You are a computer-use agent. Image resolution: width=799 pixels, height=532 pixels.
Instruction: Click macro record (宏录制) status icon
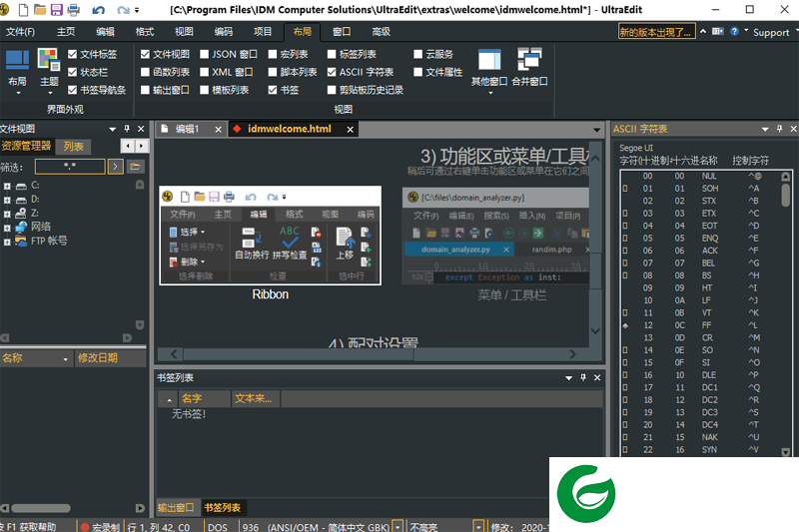[x=85, y=527]
